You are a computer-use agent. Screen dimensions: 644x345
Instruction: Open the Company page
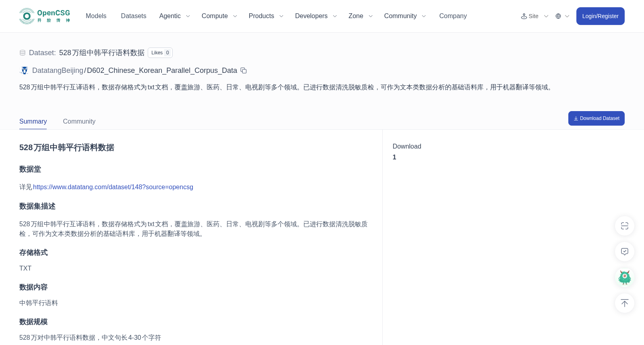453,16
